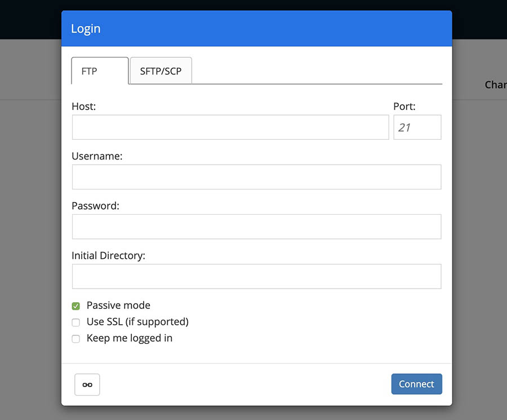Click the "Username:" label text
The width and height of the screenshot is (507, 420).
97,156
